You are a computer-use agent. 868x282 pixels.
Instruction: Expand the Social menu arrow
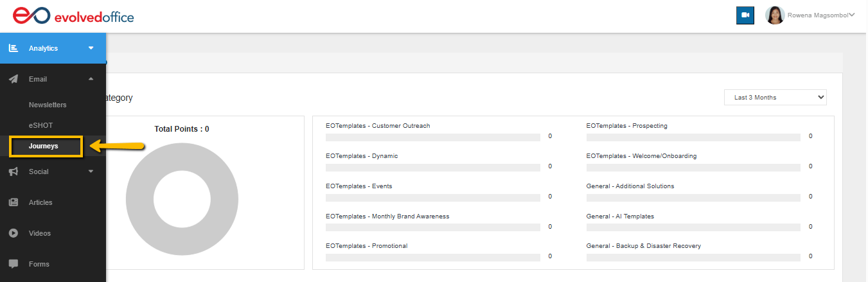91,172
